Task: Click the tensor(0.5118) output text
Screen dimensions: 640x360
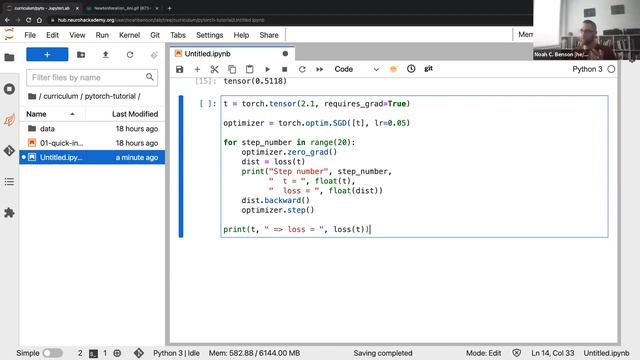Action: click(x=255, y=81)
